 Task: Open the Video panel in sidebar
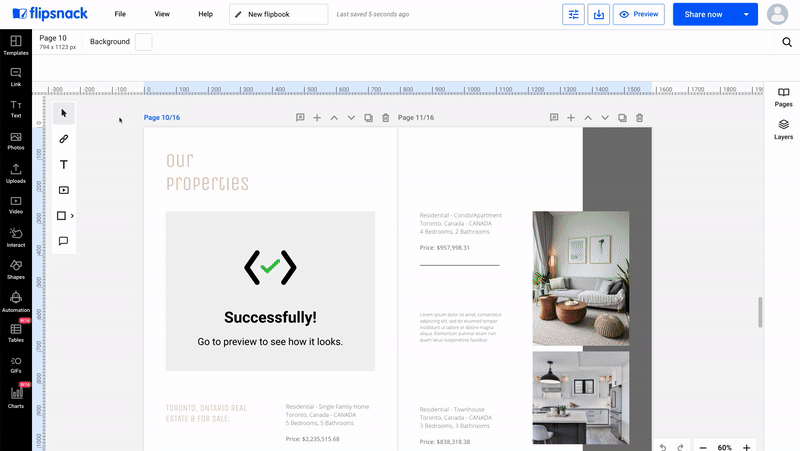[16, 205]
